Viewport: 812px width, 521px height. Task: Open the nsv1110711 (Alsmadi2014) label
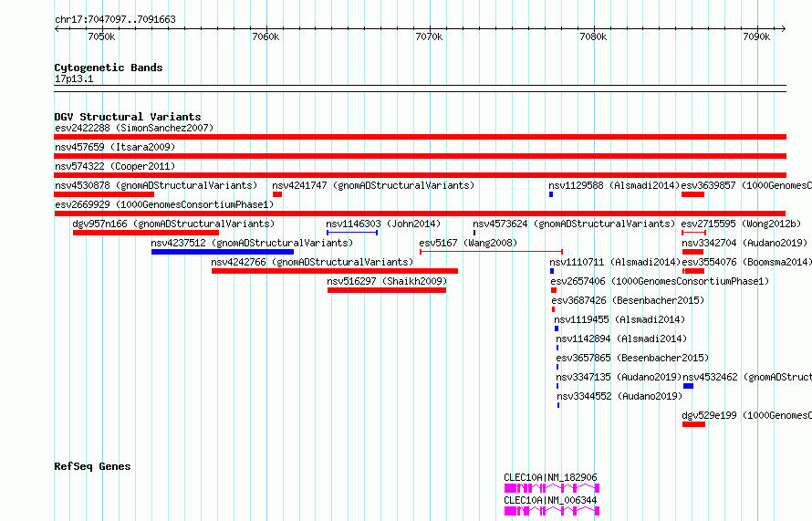615,262
